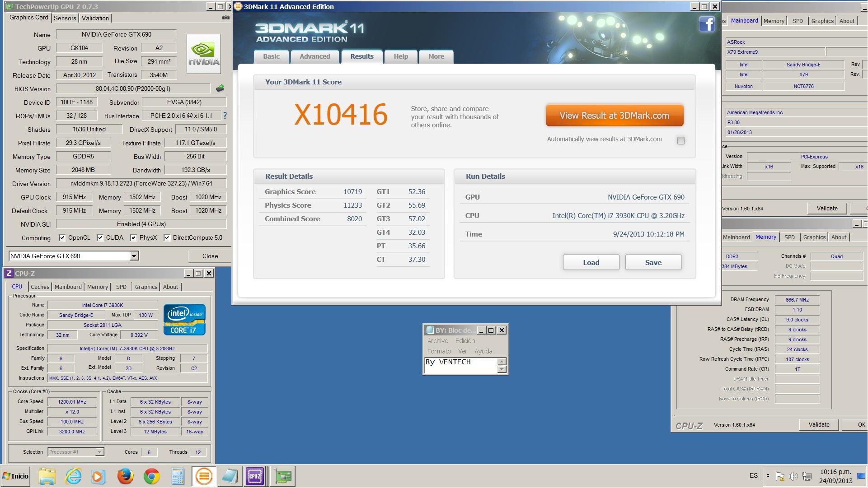Click the Load button in Run Details

point(591,262)
